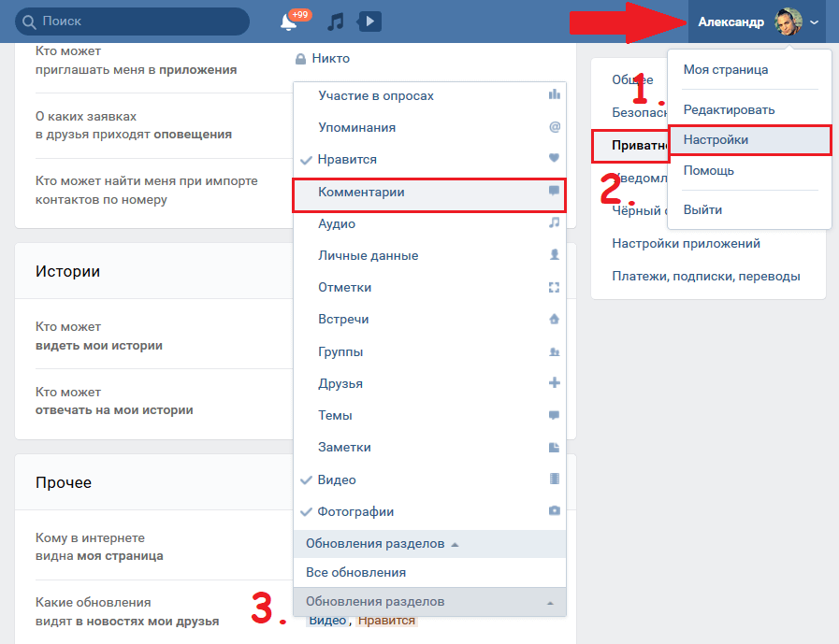The width and height of the screenshot is (839, 644).
Task: Uncheck the Фотографии option
Action: click(429, 512)
